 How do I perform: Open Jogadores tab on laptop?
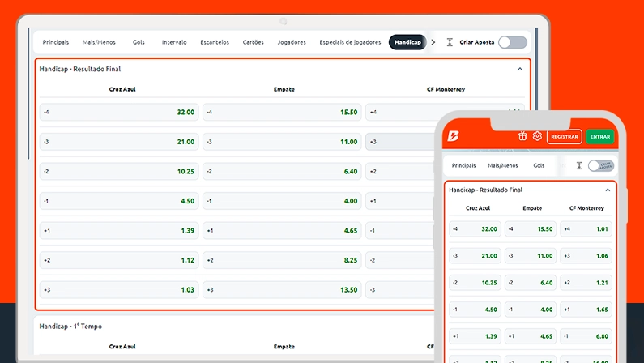292,42
